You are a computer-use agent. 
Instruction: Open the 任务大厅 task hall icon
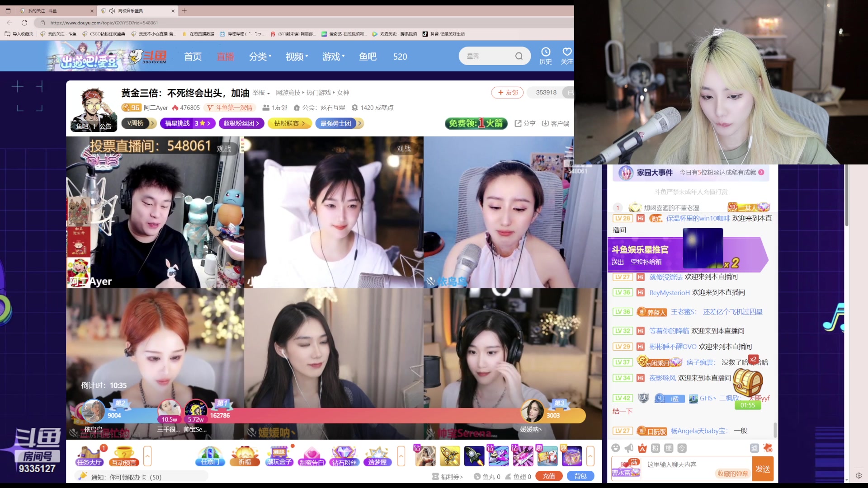pyautogui.click(x=89, y=456)
